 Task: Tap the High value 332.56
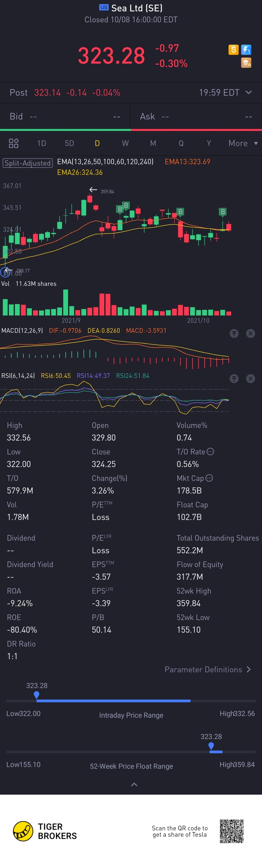click(19, 438)
